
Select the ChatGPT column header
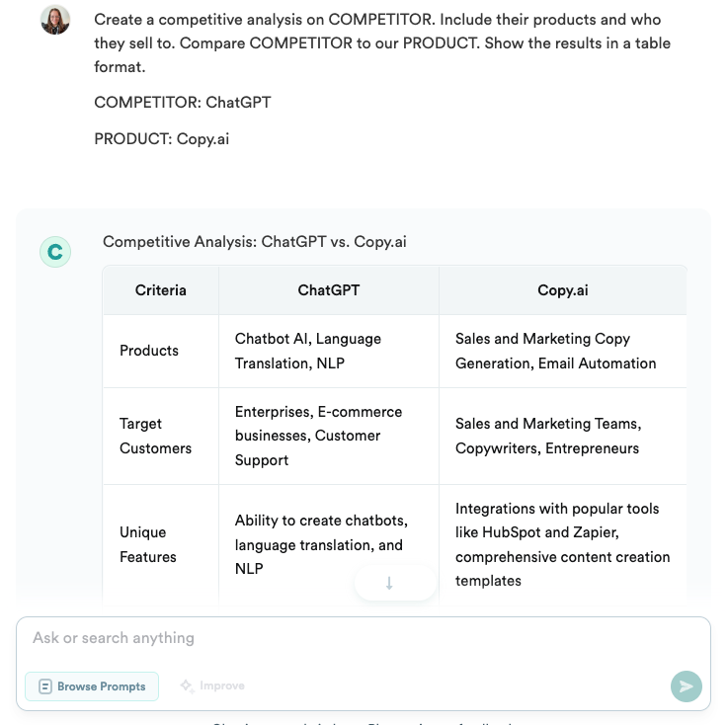coord(329,290)
